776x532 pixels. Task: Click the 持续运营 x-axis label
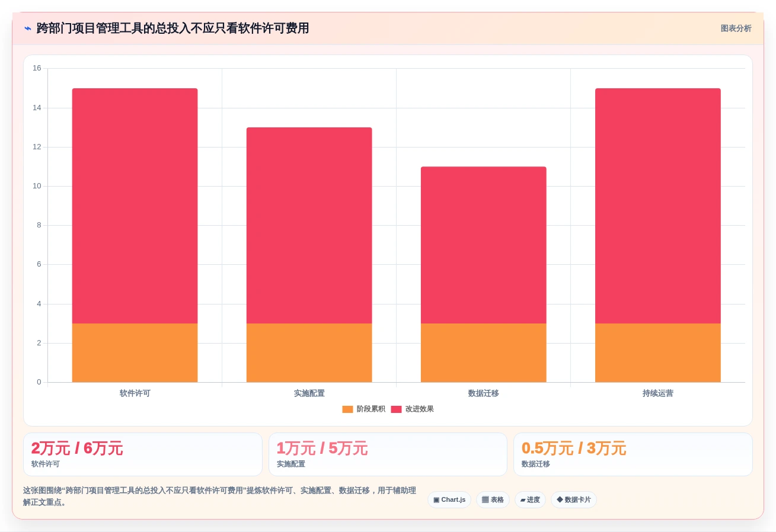(657, 393)
